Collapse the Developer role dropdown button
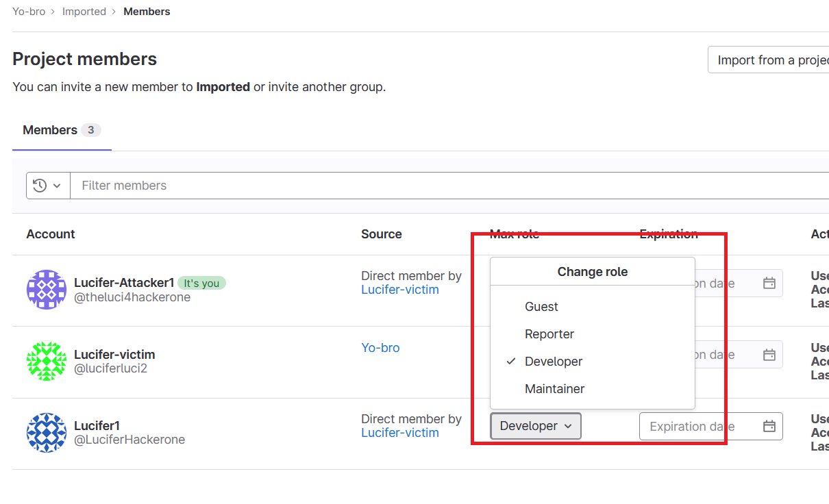 coord(536,426)
